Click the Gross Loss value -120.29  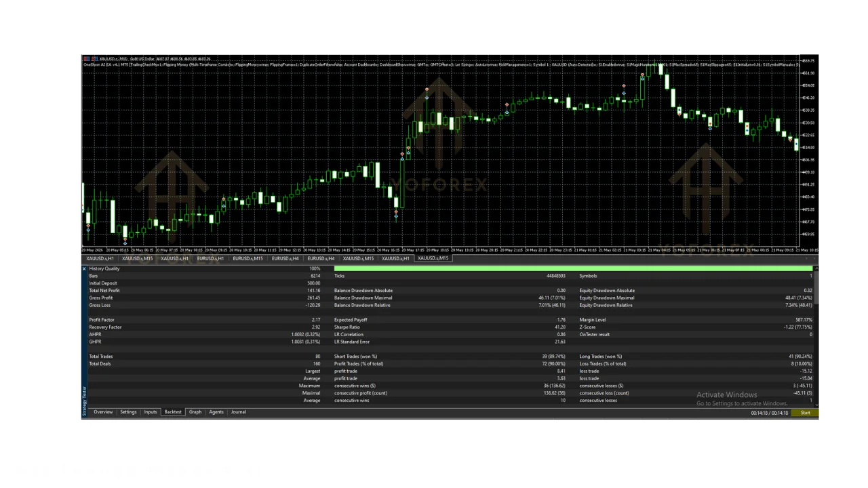313,305
